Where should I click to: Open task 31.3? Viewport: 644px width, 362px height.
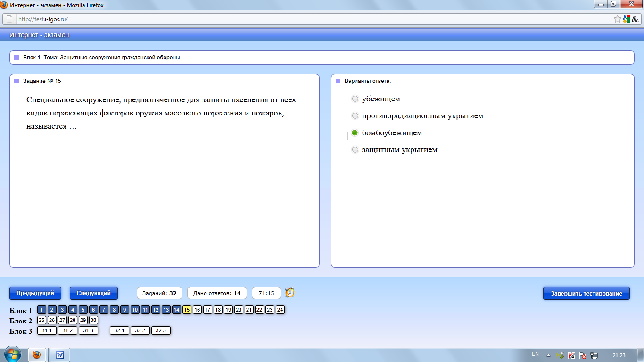pyautogui.click(x=88, y=330)
